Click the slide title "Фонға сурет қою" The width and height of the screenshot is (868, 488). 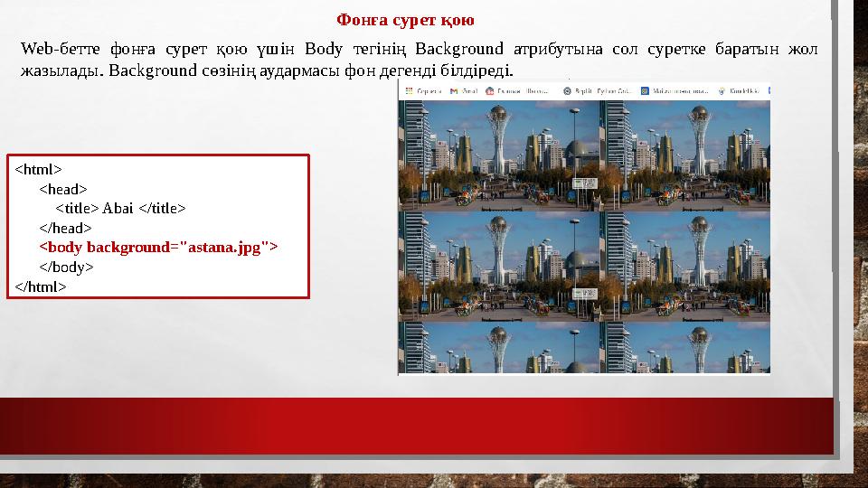(x=405, y=20)
